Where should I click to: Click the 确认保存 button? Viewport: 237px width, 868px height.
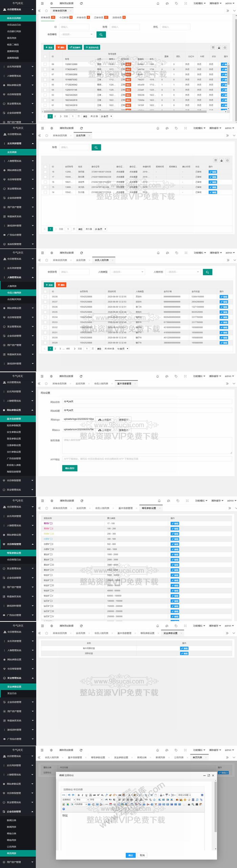(x=70, y=468)
